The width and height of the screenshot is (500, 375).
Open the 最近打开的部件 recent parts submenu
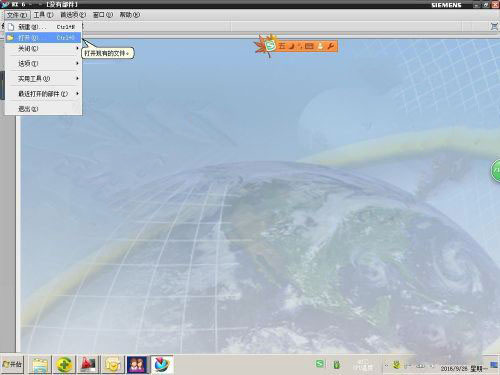click(43, 94)
